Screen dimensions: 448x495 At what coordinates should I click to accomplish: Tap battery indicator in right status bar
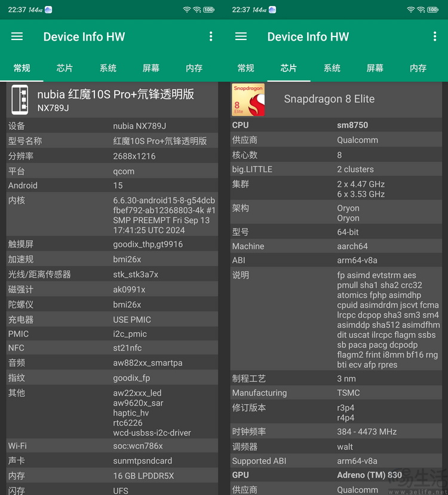(x=432, y=10)
